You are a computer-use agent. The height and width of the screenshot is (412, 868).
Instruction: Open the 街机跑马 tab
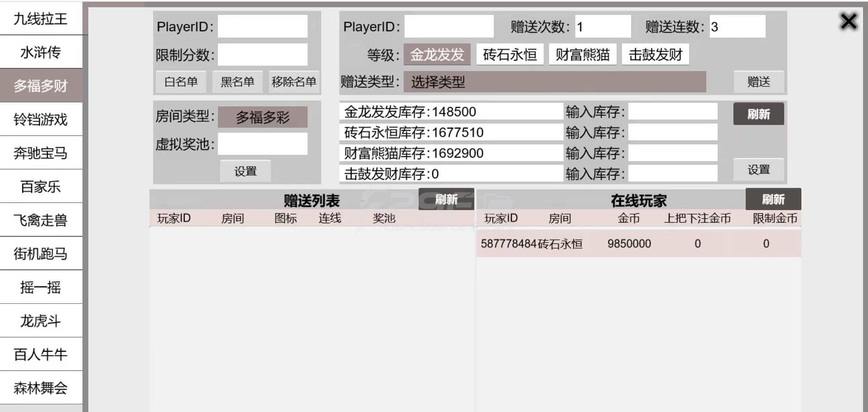41,253
